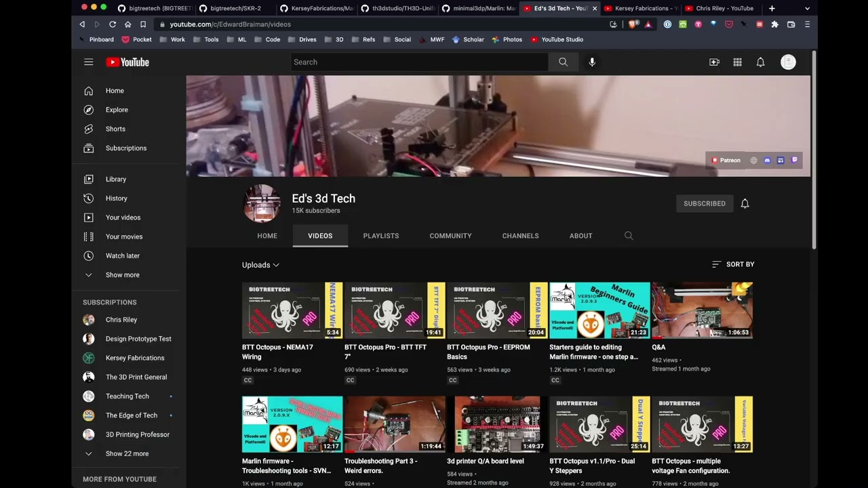The width and height of the screenshot is (868, 488).
Task: Open the 3D bookmarks folder
Action: click(334, 39)
